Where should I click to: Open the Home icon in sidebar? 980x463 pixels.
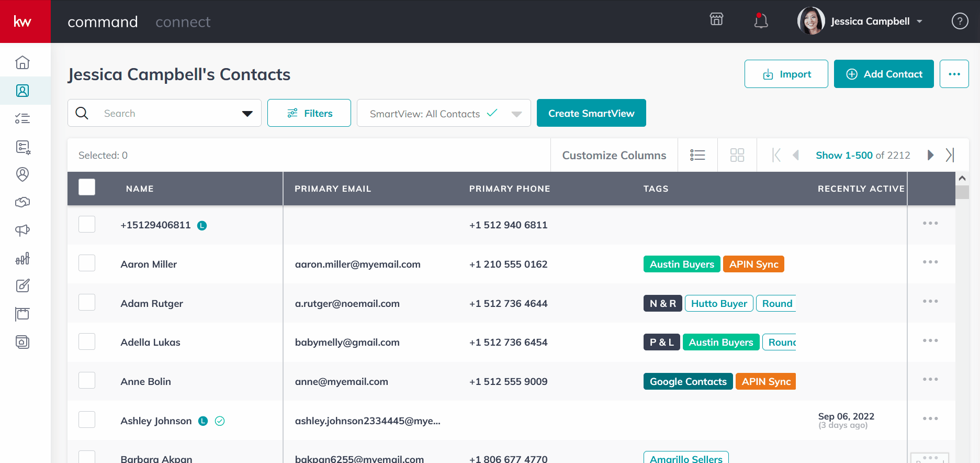22,62
